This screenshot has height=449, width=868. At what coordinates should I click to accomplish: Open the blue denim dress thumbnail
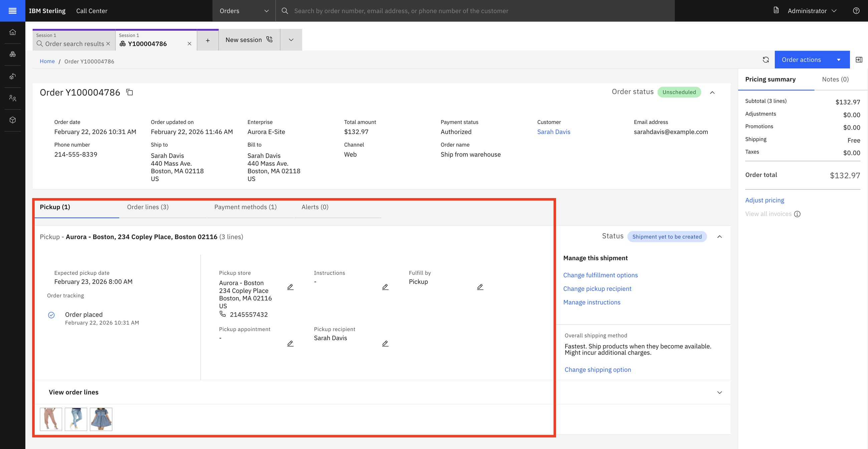(x=101, y=419)
